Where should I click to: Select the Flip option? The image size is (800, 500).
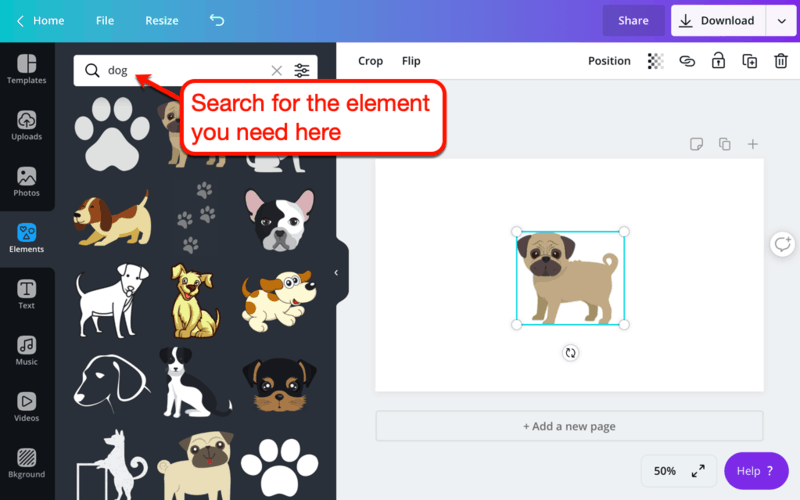pos(411,61)
